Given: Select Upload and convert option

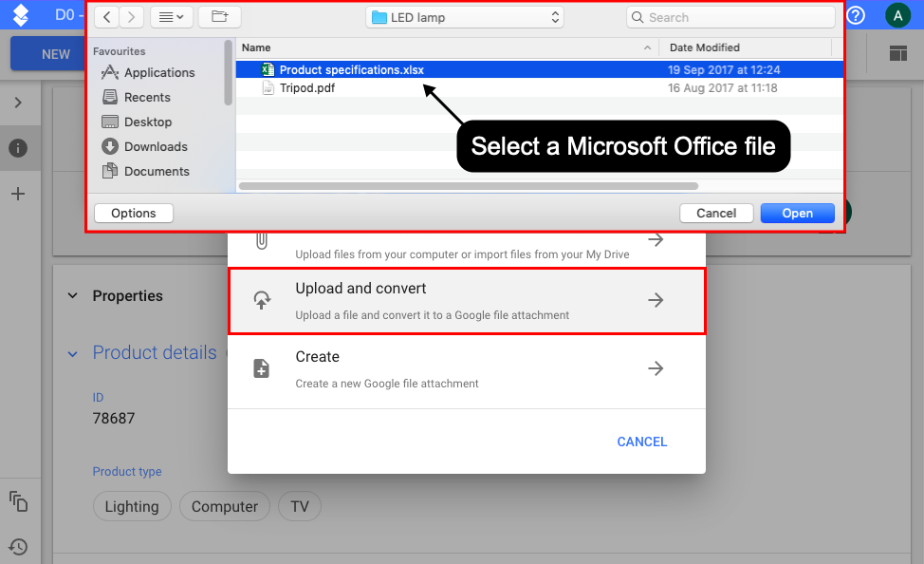Looking at the screenshot, I should (466, 300).
